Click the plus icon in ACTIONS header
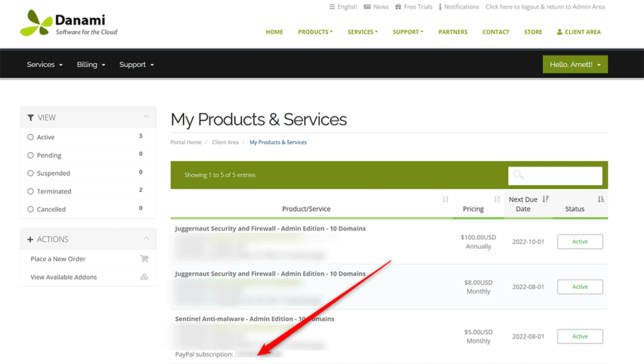This screenshot has height=364, width=644. 30,239
